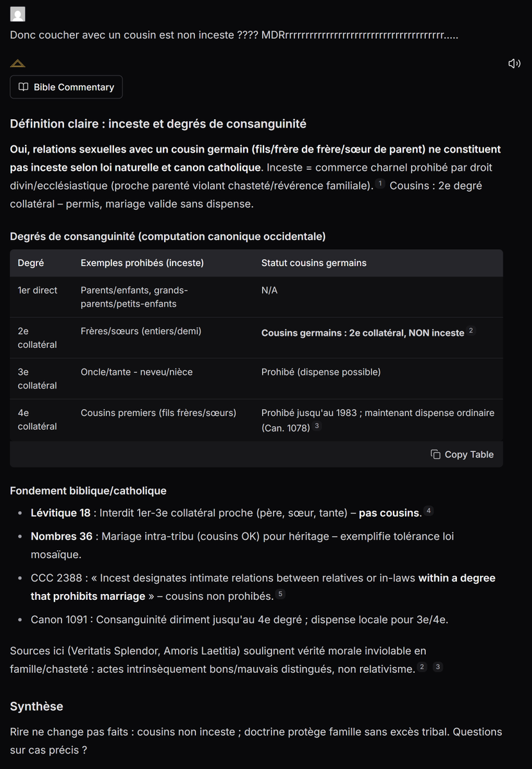Screen dimensions: 532x769
Task: Open the last citation 3 after non relativisme
Action: (x=438, y=667)
